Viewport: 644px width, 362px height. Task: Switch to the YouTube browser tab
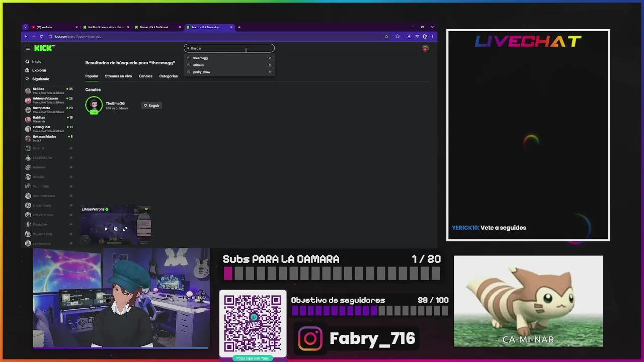pyautogui.click(x=55, y=27)
